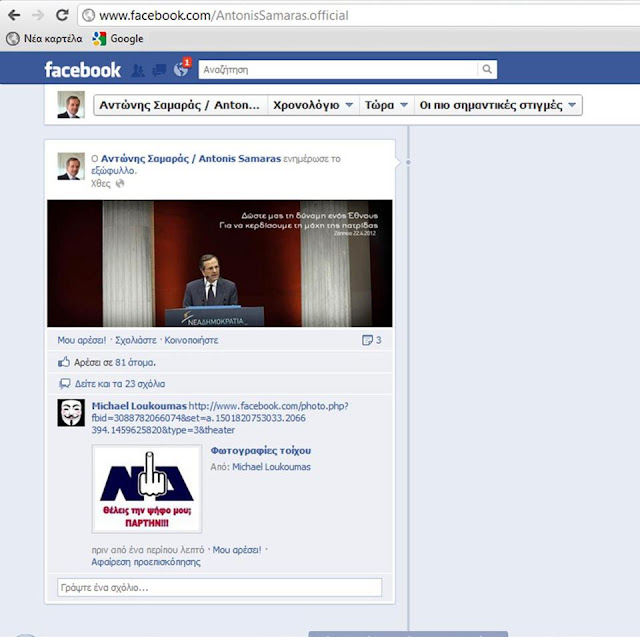The width and height of the screenshot is (640, 637).
Task: Click the Σχολιάστε link
Action: tap(136, 340)
